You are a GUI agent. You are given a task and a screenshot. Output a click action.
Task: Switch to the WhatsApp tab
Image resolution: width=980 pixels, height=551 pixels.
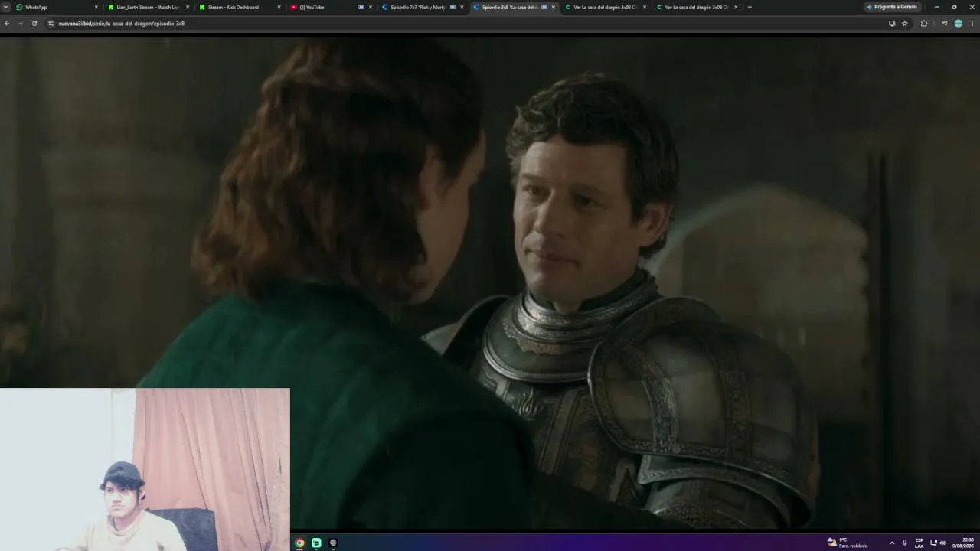pos(57,7)
